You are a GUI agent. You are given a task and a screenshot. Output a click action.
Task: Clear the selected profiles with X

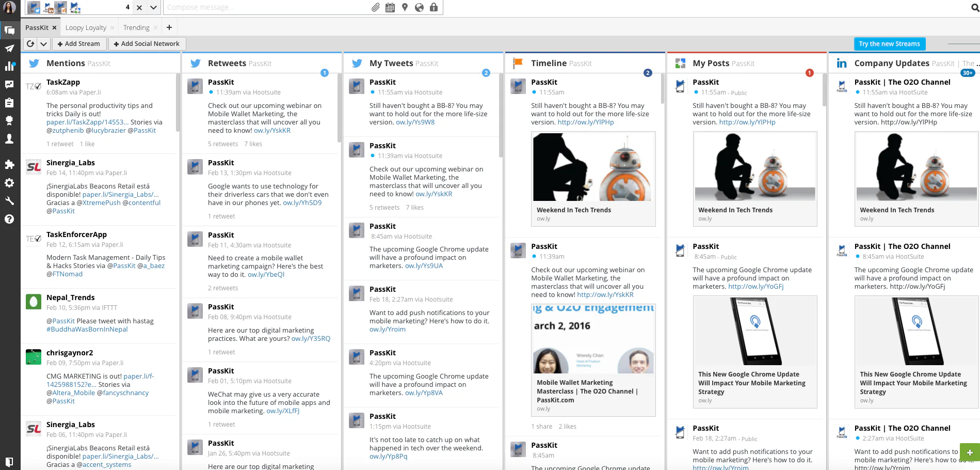139,8
